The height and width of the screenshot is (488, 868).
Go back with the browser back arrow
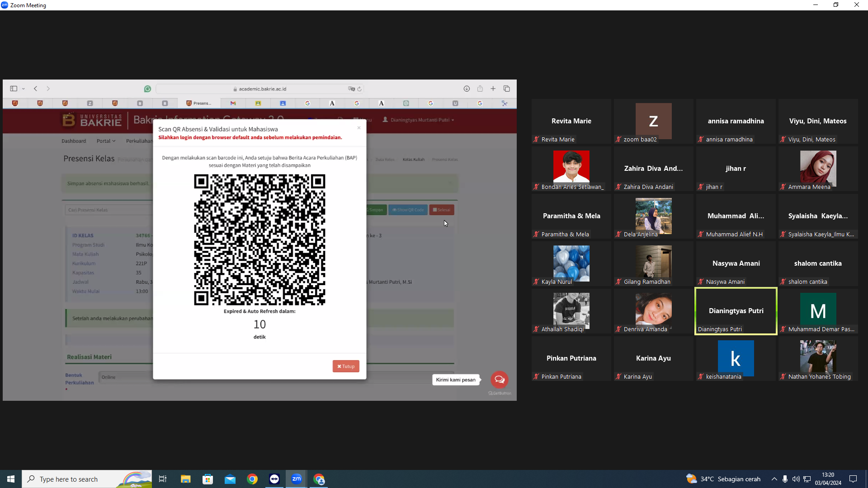click(x=35, y=89)
